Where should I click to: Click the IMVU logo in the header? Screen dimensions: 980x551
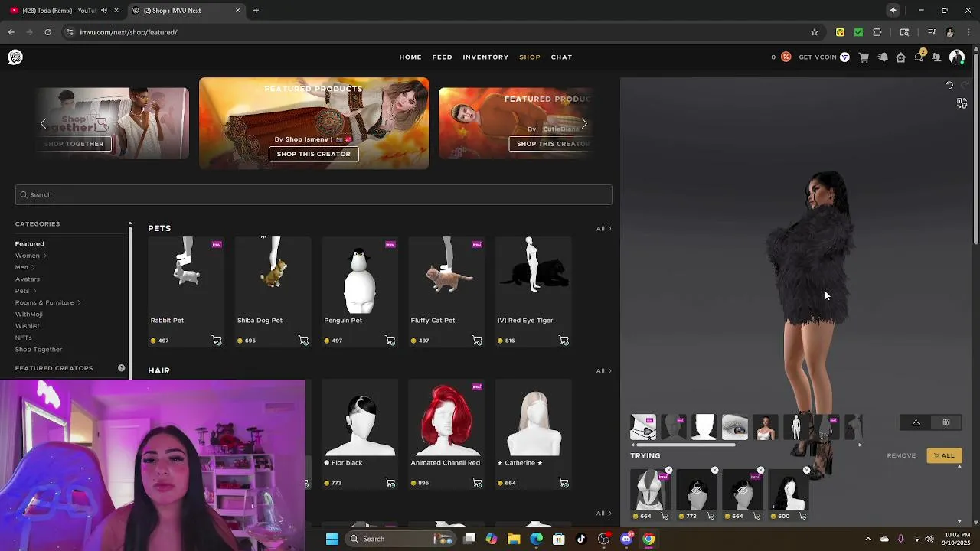[x=15, y=57]
